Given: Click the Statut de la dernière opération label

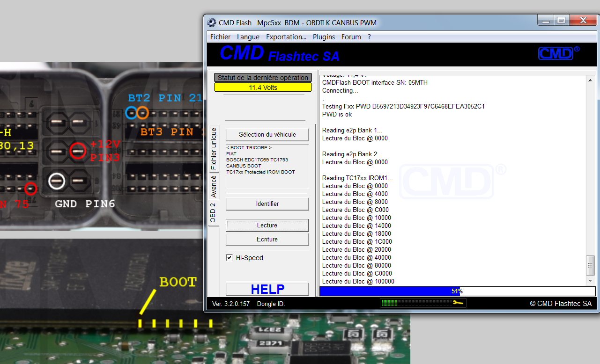Looking at the screenshot, I should click(263, 78).
